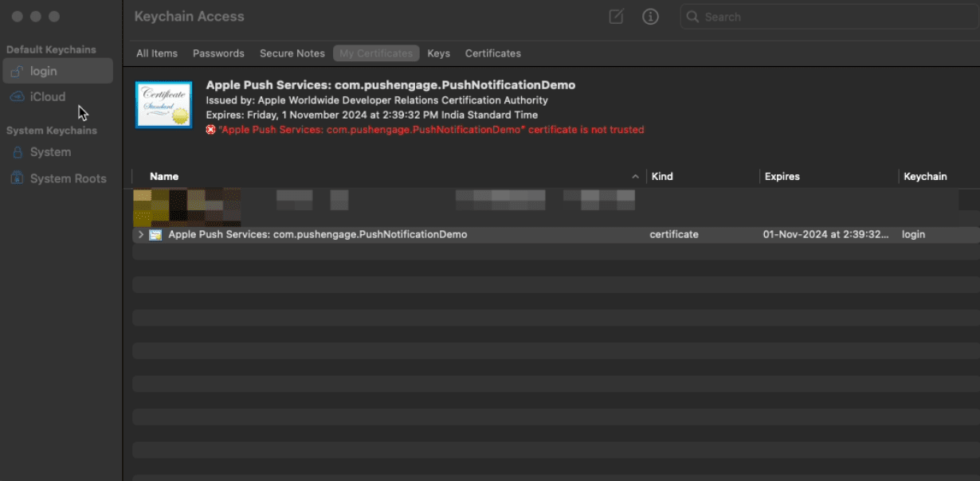Sort list by Kind column header
Screen dimensions: 980x481
662,177
